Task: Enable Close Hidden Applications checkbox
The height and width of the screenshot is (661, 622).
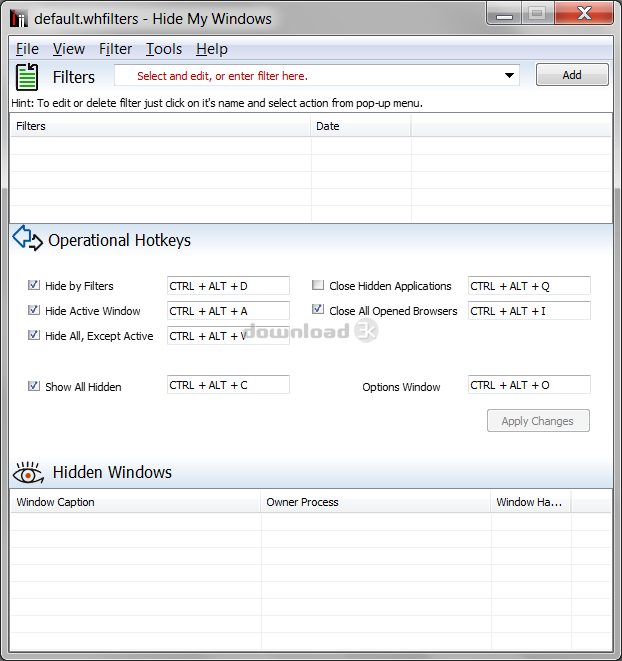Action: 318,285
